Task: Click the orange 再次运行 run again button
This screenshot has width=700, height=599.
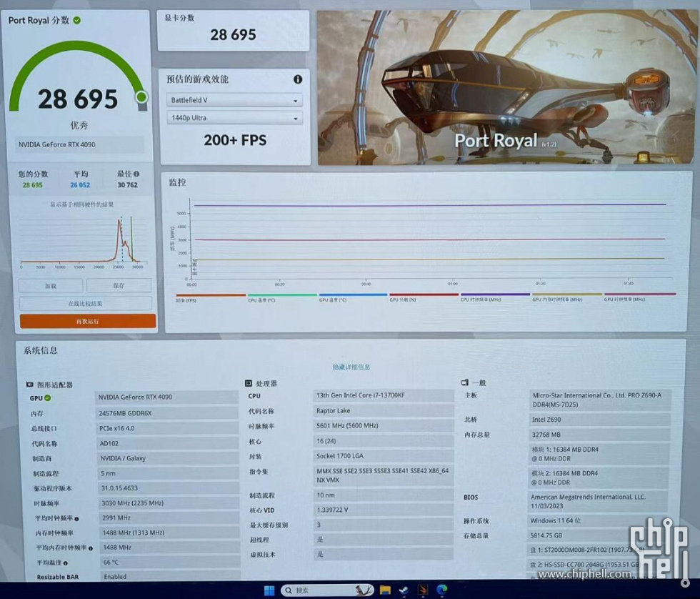Action: coord(87,321)
